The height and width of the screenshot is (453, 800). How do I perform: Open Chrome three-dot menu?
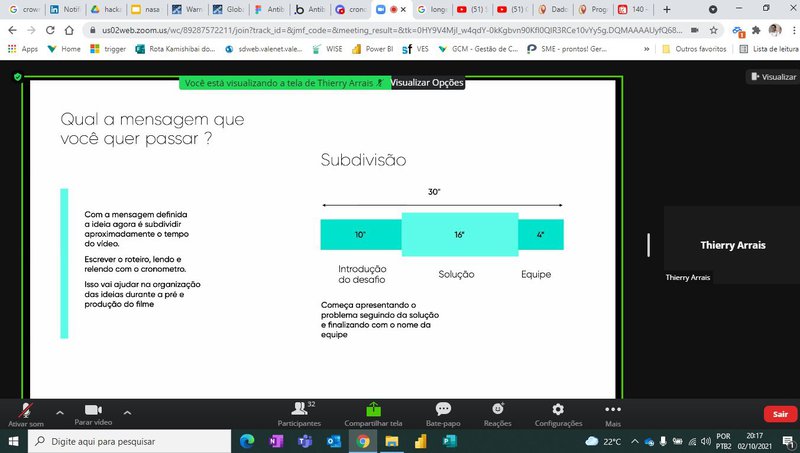point(794,30)
